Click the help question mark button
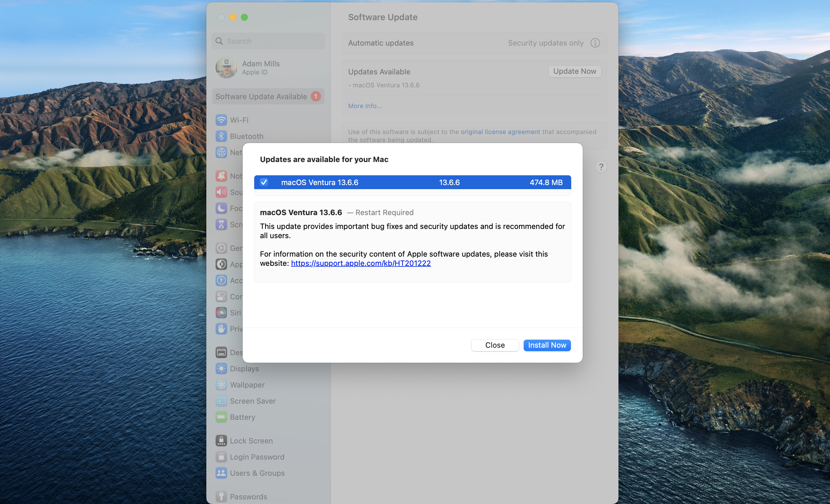830x504 pixels. pyautogui.click(x=601, y=167)
